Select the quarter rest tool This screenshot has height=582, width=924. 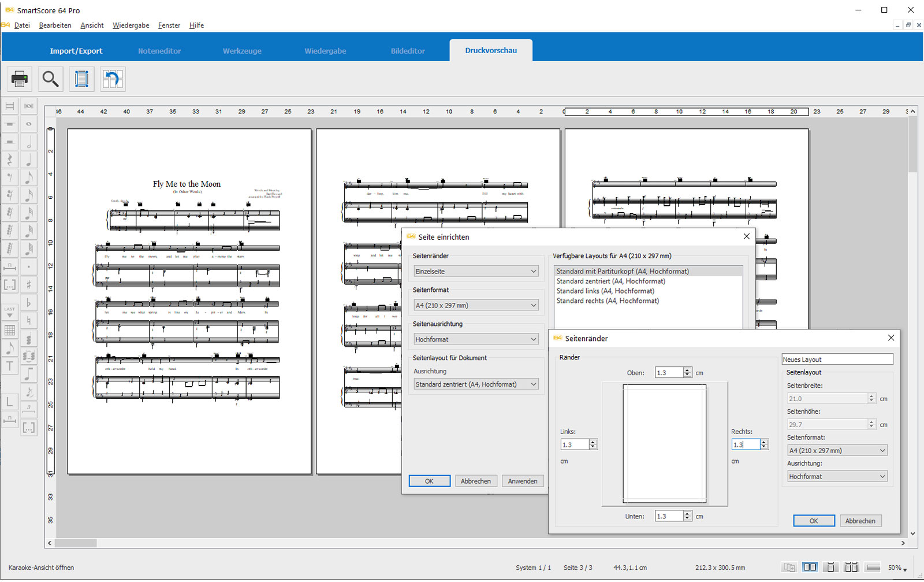click(x=10, y=160)
